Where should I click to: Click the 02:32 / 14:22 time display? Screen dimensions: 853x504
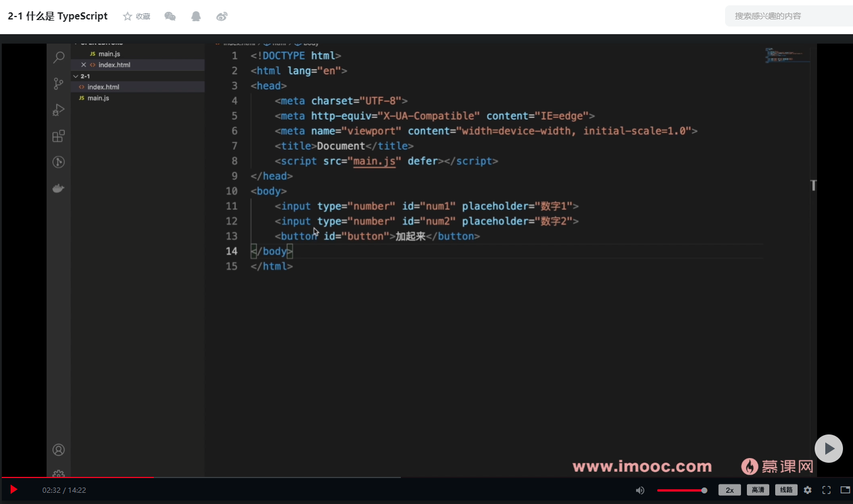point(64,490)
